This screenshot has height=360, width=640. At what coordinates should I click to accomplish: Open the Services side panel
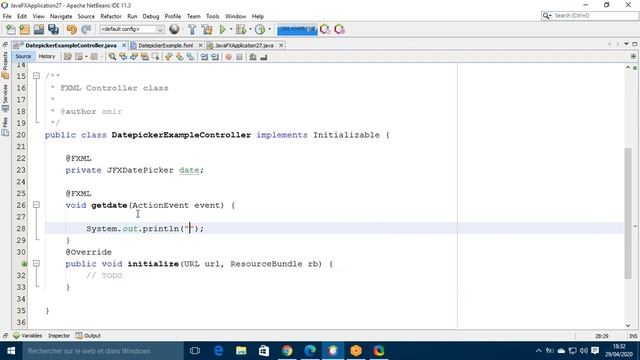5,98
